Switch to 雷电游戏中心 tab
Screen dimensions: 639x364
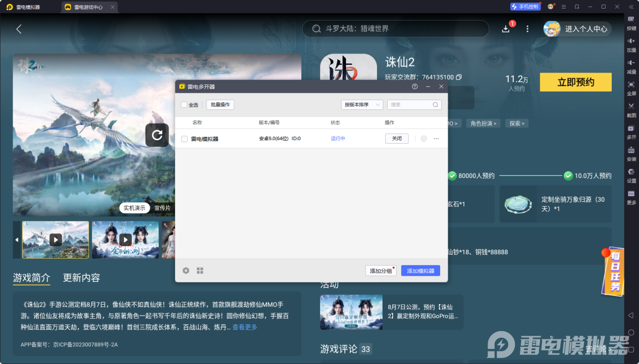[x=89, y=7]
